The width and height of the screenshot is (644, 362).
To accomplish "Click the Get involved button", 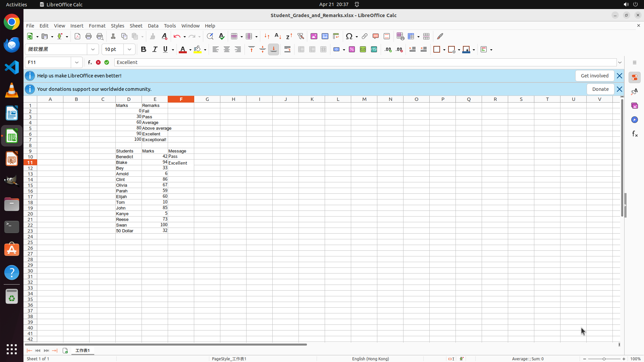I will tap(594, 76).
